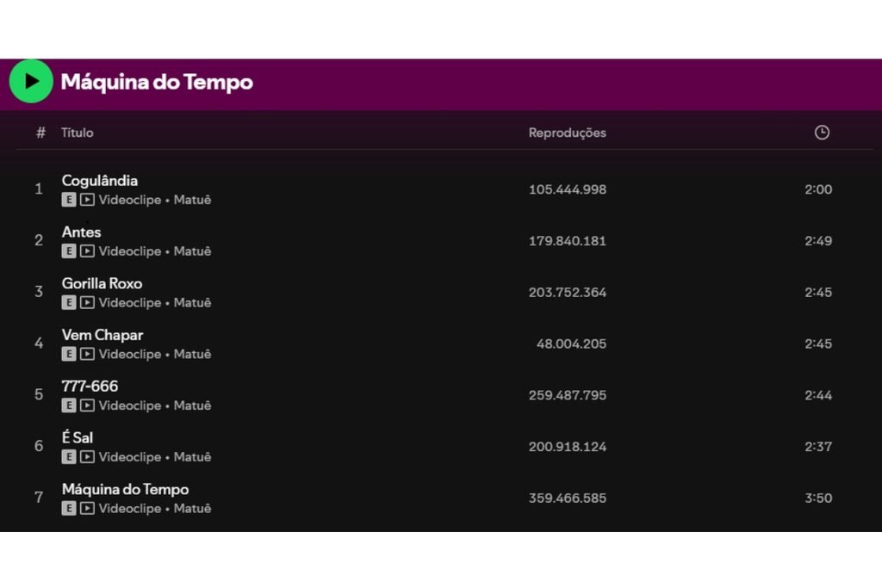The width and height of the screenshot is (882, 588).
Task: Click the explicit badge under É Sal
Action: 69,457
